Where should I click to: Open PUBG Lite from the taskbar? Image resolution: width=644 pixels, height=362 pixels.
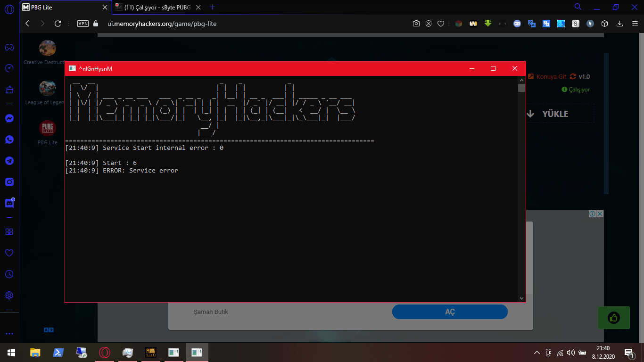pos(151,353)
